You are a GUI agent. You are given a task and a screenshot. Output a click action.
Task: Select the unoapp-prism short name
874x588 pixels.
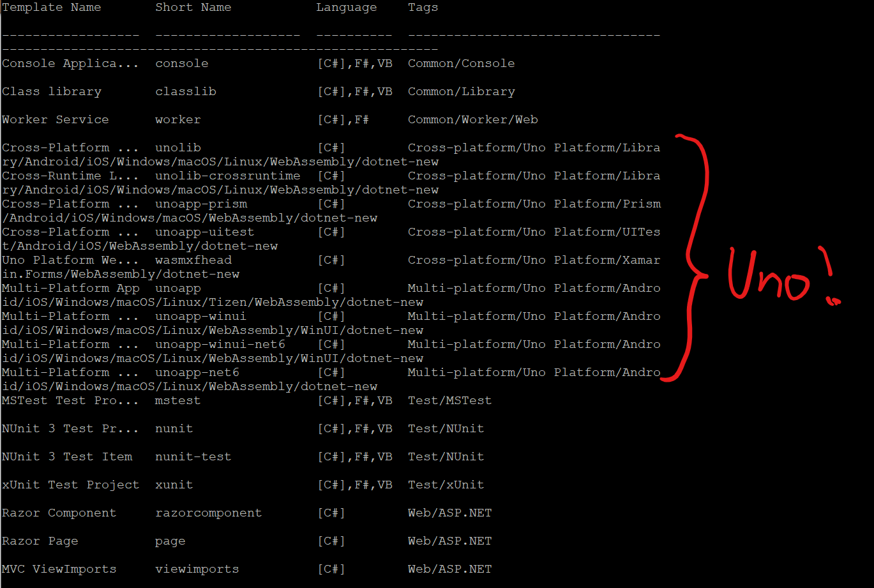[201, 204]
